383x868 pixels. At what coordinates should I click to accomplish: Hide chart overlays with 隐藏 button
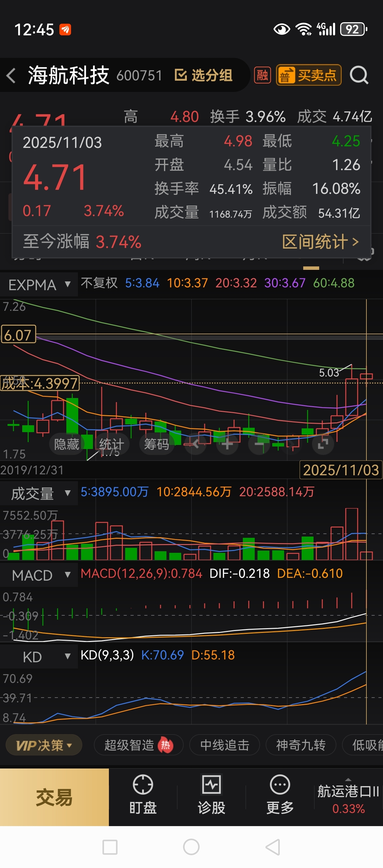coord(67,444)
